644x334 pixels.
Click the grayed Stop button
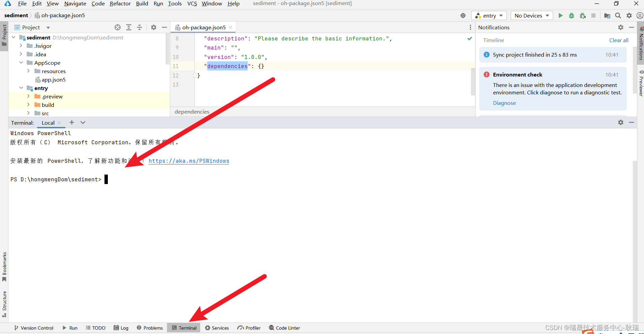point(593,16)
